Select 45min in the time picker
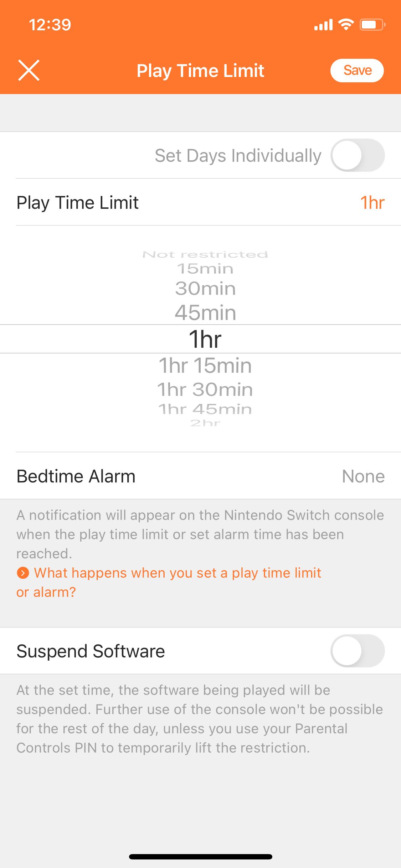Screen dimensions: 401x868 tap(205, 313)
